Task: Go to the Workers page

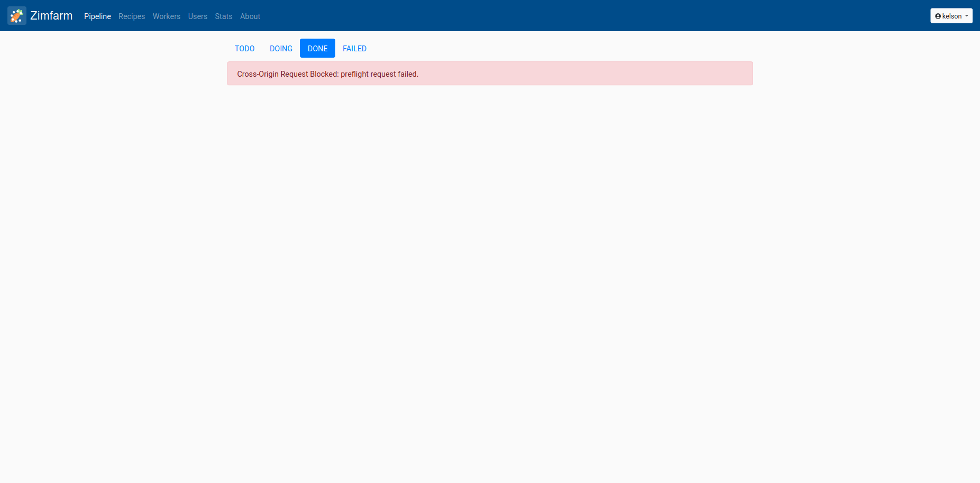Action: (x=166, y=16)
